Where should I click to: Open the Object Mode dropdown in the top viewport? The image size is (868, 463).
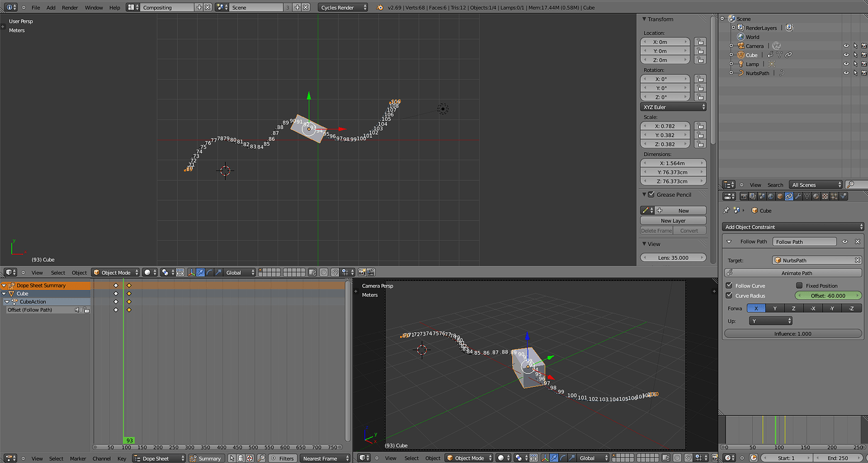116,272
